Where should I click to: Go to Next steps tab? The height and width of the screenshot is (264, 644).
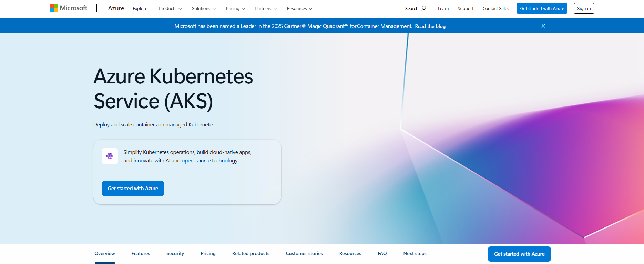(415, 253)
